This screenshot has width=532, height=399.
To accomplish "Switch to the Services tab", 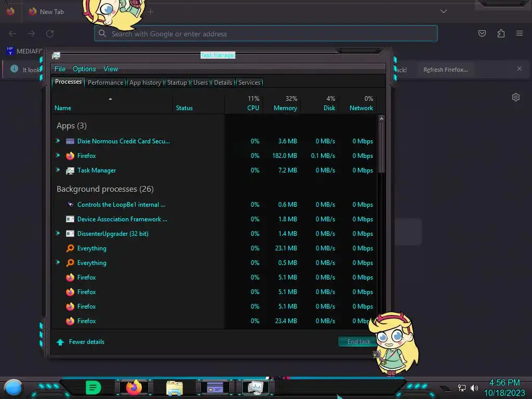I will pyautogui.click(x=249, y=83).
